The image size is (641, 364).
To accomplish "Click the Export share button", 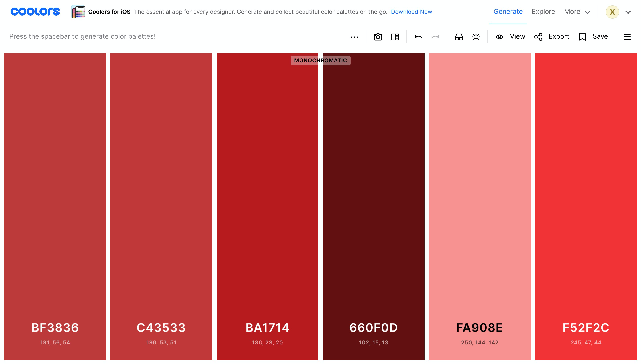I will [x=552, y=37].
